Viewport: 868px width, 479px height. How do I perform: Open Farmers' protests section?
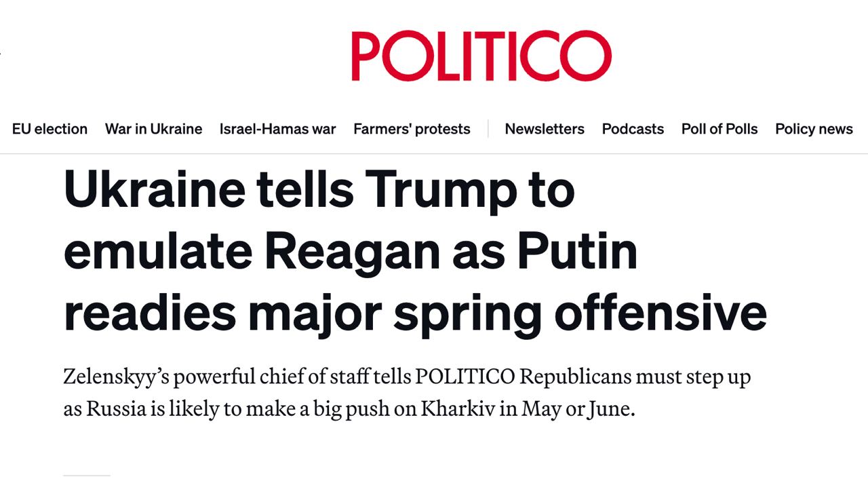point(412,129)
